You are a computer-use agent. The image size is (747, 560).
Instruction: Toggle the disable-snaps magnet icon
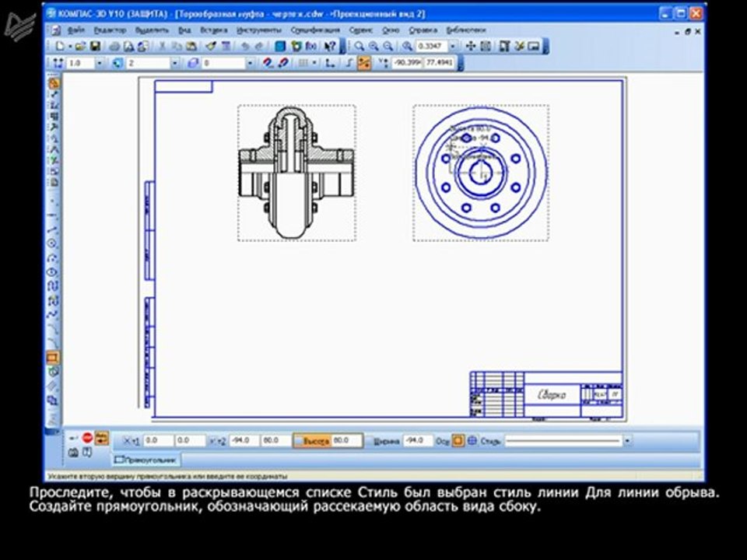(283, 63)
